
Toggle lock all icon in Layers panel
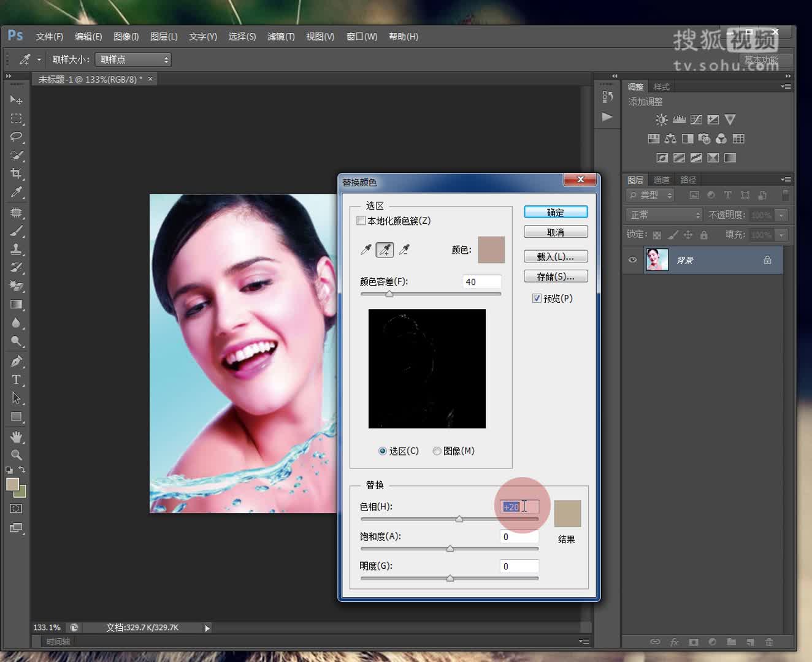(x=704, y=235)
